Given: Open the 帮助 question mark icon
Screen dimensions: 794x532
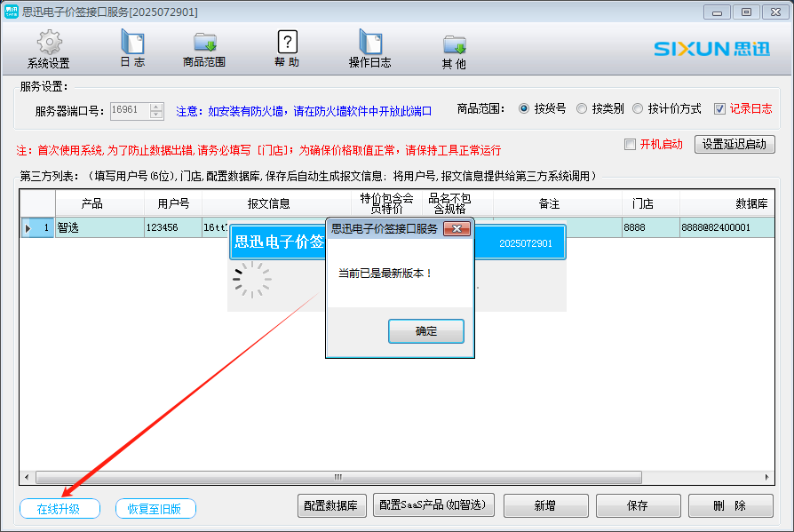Looking at the screenshot, I should coord(287,42).
